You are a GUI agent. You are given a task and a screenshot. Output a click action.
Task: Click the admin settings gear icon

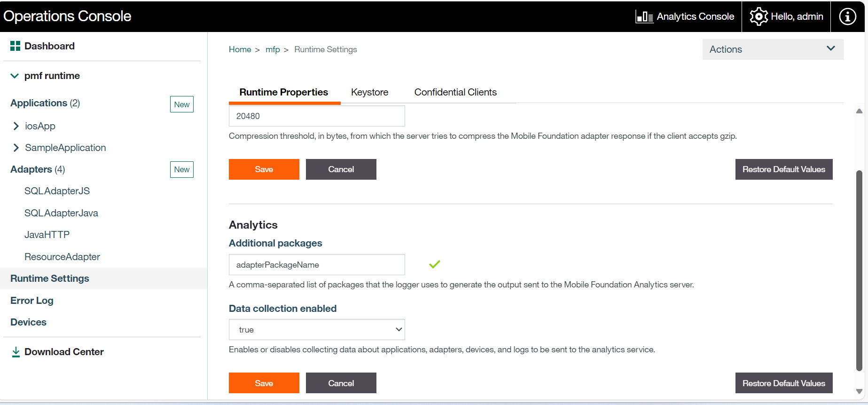(x=759, y=16)
